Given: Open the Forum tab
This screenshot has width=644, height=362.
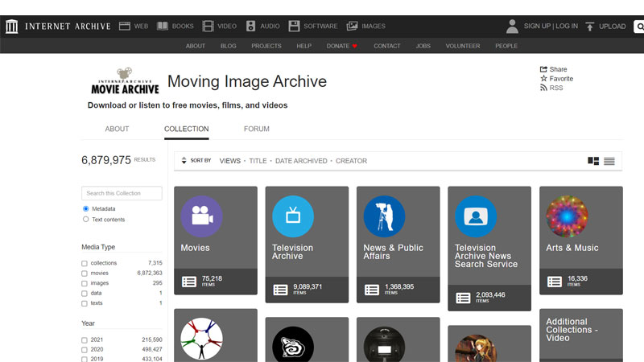Looking at the screenshot, I should tap(257, 129).
